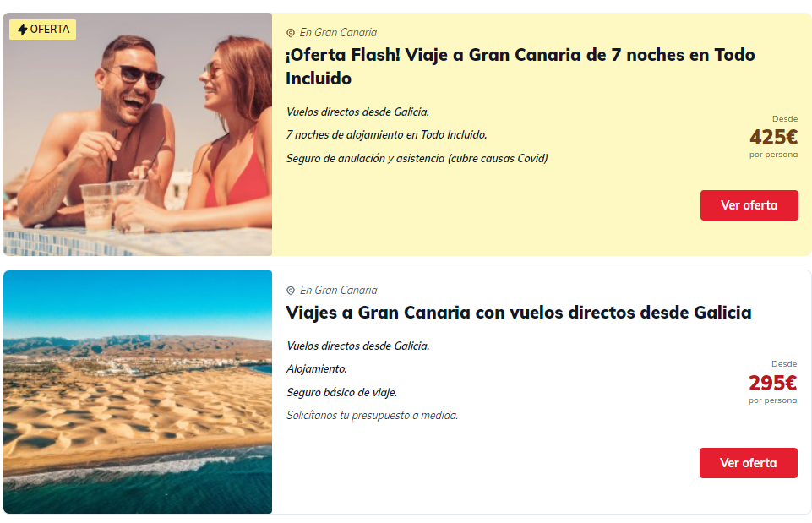812x523 pixels.
Task: Click the location pin icon on first offer
Action: (291, 33)
